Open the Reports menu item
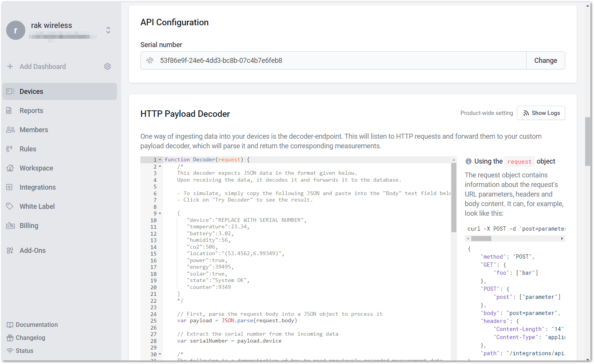The width and height of the screenshot is (594, 364). point(59,110)
